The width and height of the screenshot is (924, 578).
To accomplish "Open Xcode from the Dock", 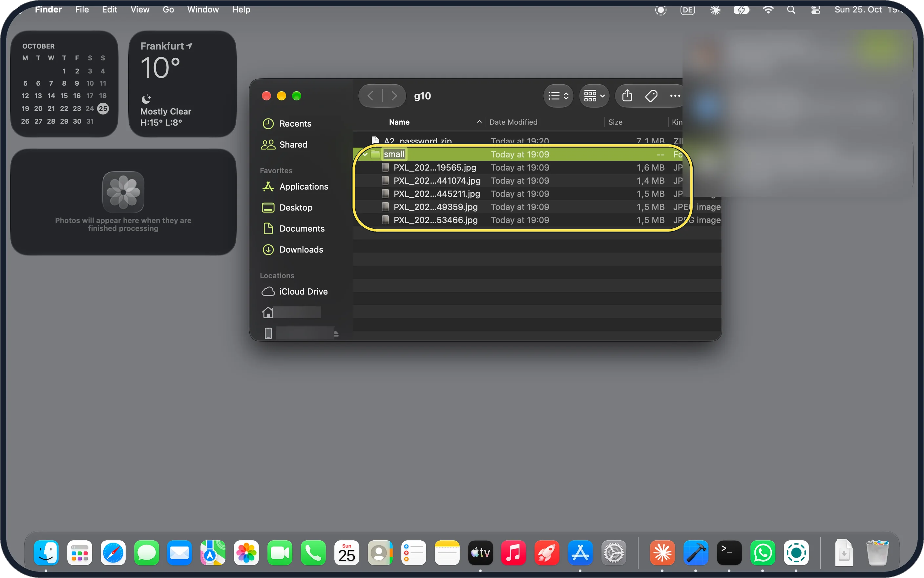I will 696,553.
